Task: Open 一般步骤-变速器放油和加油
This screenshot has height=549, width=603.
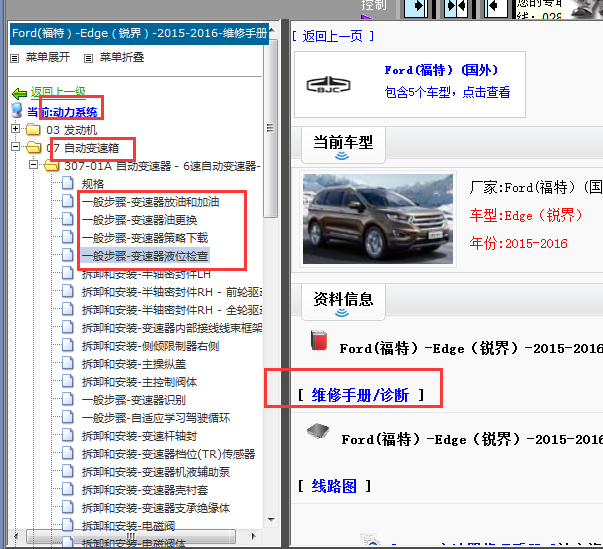Action: coord(150,202)
